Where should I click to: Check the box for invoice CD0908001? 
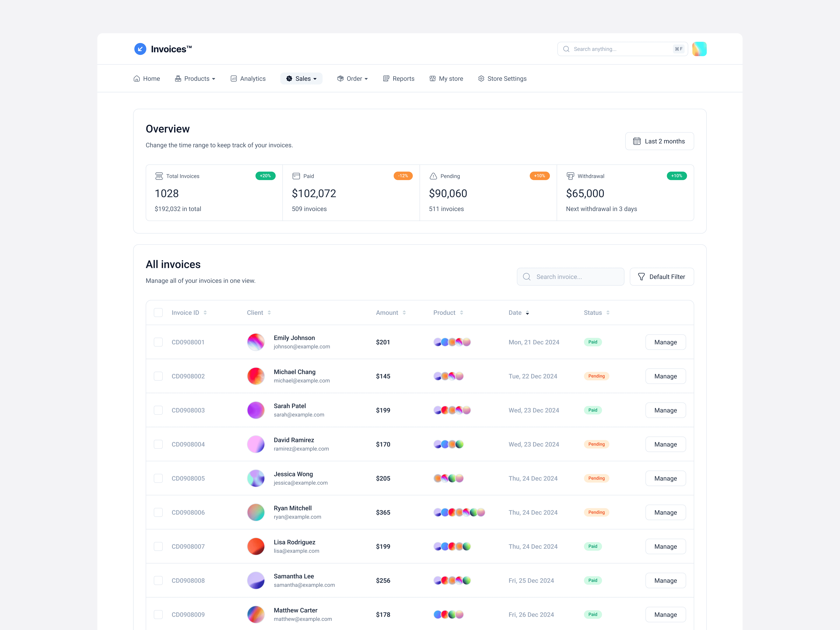[x=158, y=342]
